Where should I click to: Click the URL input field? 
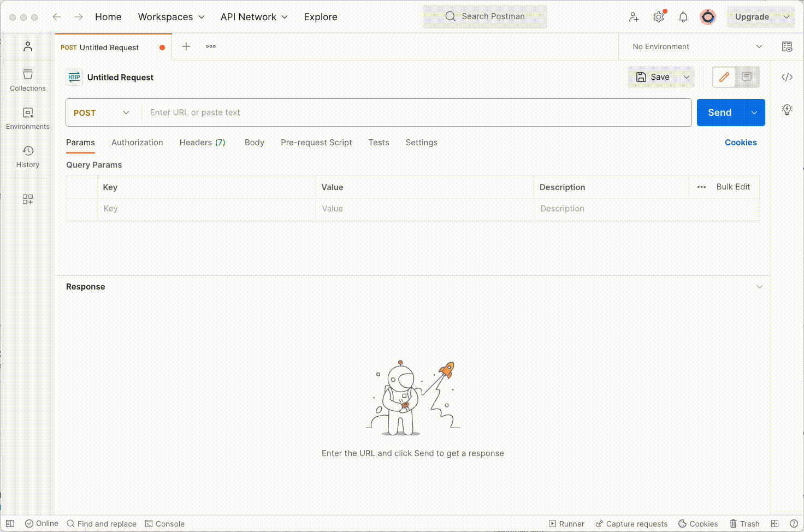415,113
